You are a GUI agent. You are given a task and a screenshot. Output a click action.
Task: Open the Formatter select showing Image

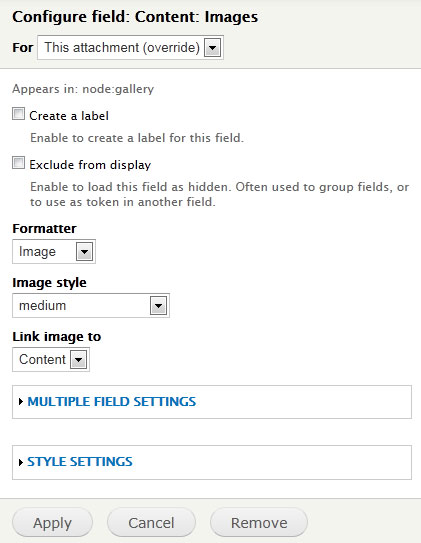pos(54,251)
